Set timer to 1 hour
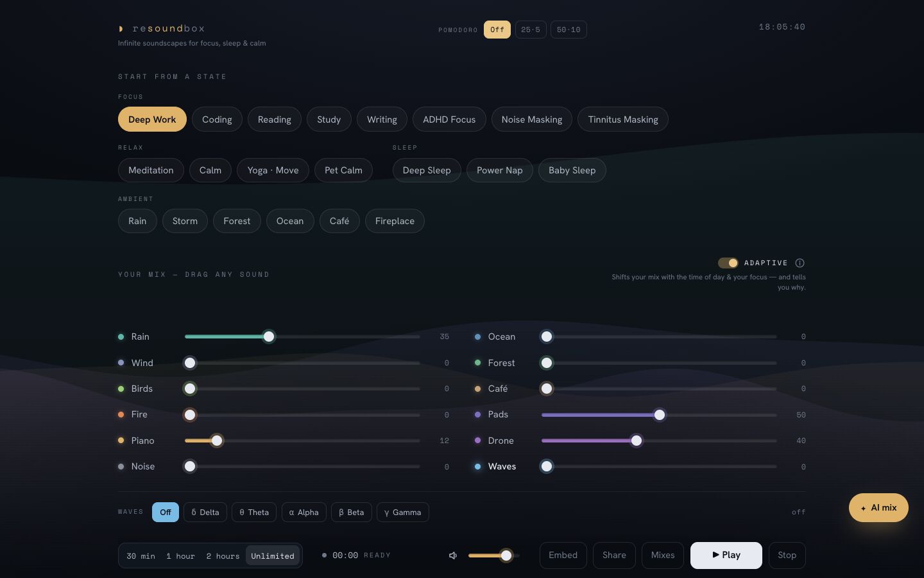Screen dimensions: 924x578 click(180, 556)
